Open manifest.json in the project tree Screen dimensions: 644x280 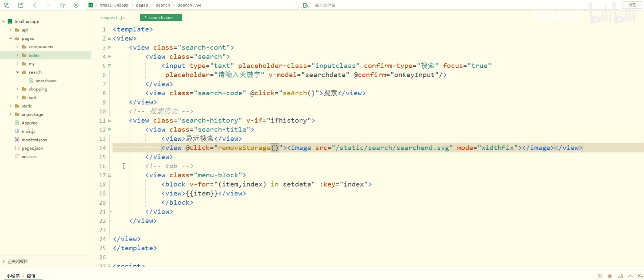pyautogui.click(x=35, y=140)
